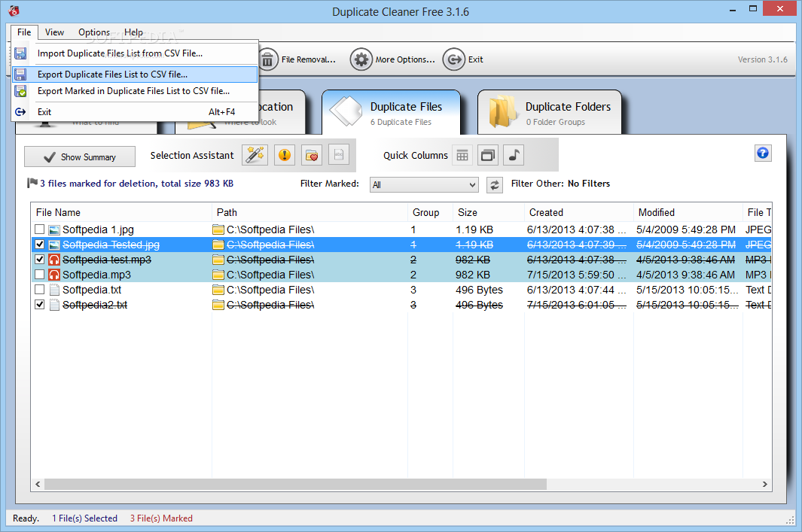The height and width of the screenshot is (532, 802).
Task: Click the File Removal... button label
Action: [x=309, y=59]
